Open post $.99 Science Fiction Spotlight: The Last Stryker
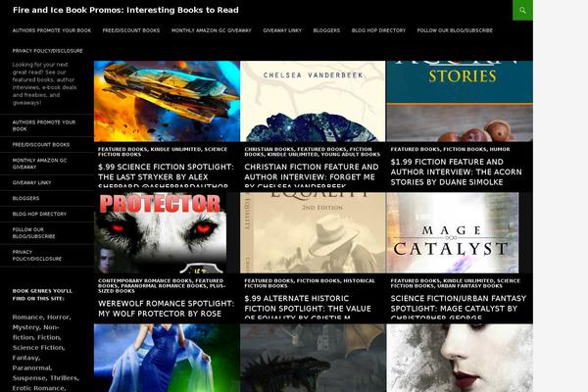This screenshot has height=392, width=588. tap(166, 176)
